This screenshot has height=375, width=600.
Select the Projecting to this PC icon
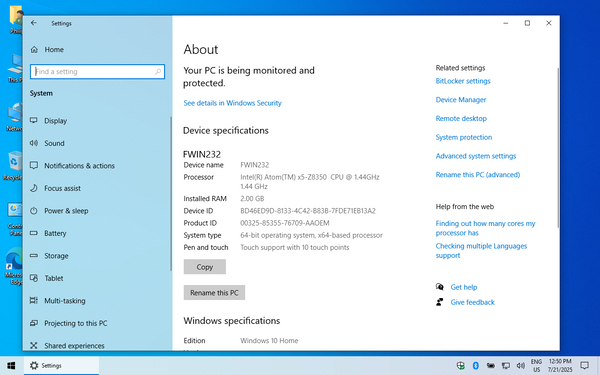pyautogui.click(x=34, y=323)
